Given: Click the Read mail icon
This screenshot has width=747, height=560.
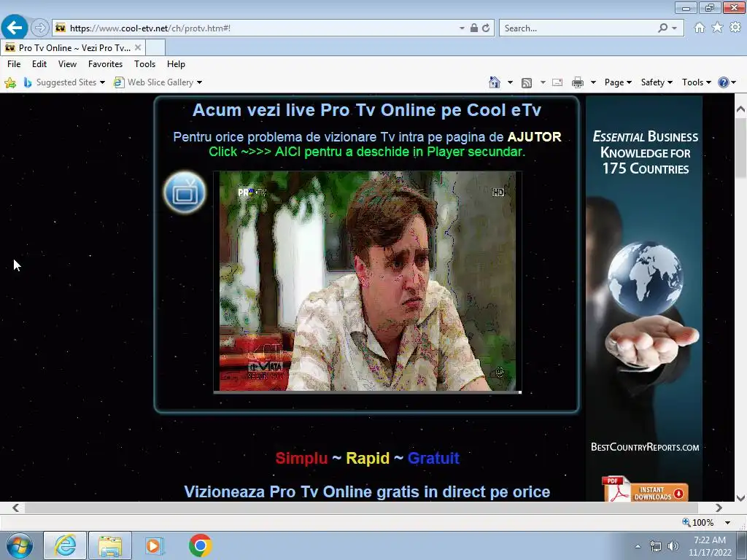Looking at the screenshot, I should tap(557, 83).
